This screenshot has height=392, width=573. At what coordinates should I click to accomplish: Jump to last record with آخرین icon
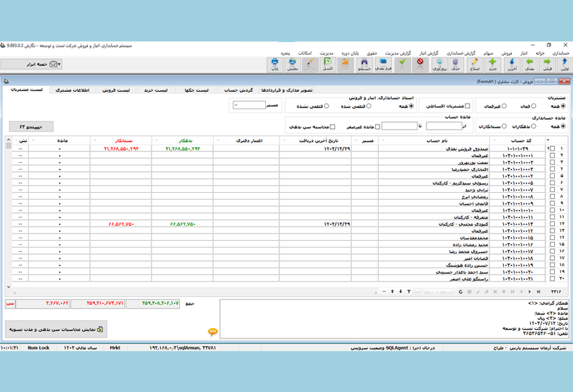pos(511,65)
